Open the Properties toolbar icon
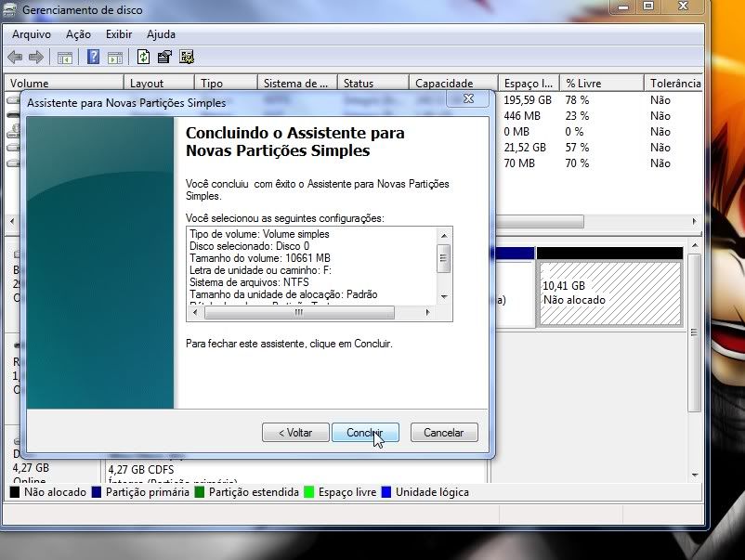745x560 pixels. [x=165, y=58]
